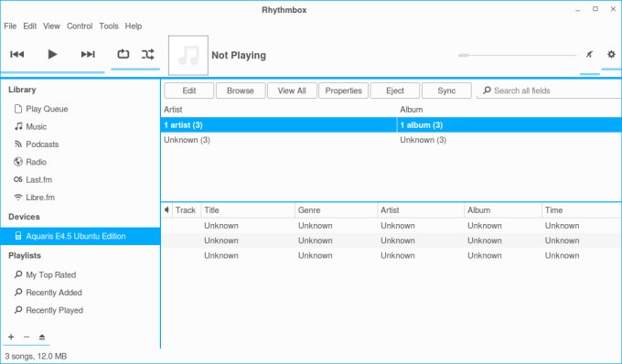Screen dimensions: 622x364
Task: Start playback with the play button
Action: click(52, 54)
